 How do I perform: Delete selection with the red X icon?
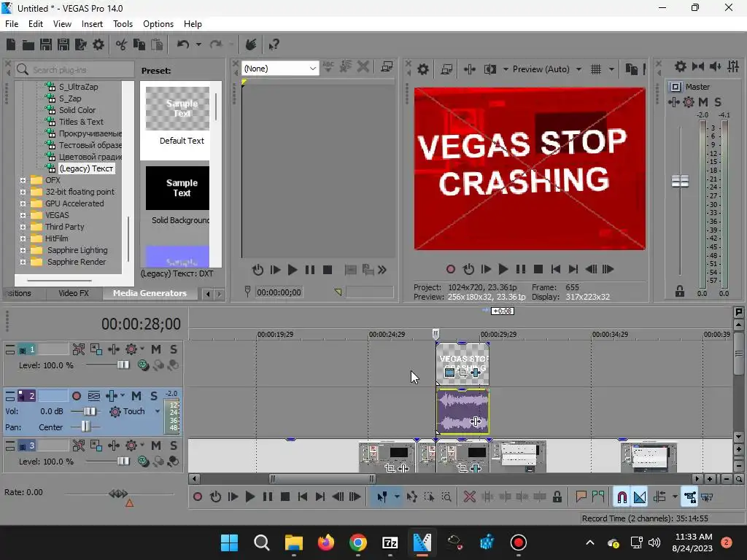470,497
